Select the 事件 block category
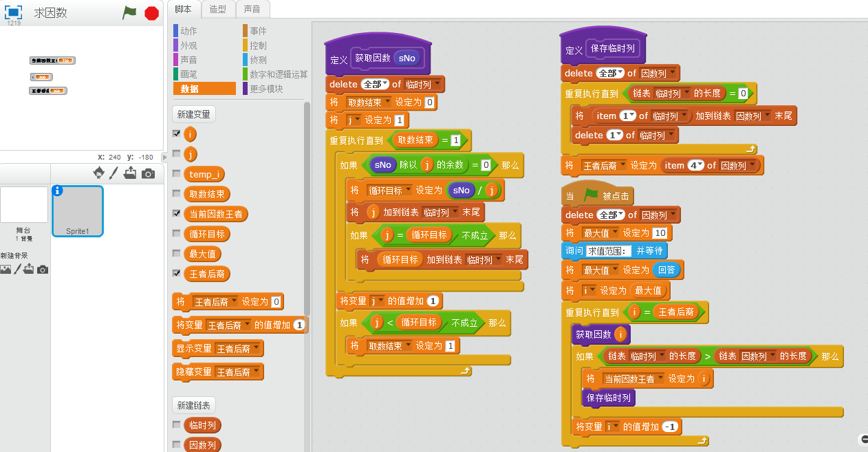The width and height of the screenshot is (868, 452). [274, 31]
